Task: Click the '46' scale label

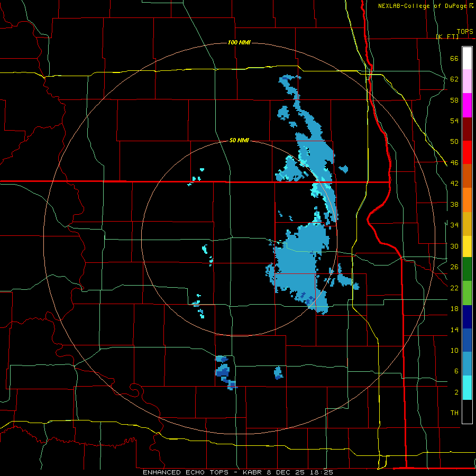Action: [x=454, y=162]
